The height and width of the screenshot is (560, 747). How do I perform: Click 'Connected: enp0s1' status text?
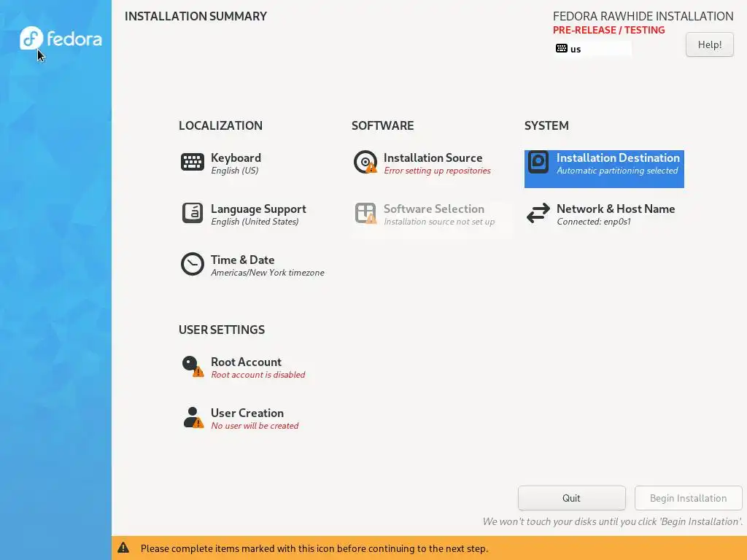click(594, 222)
